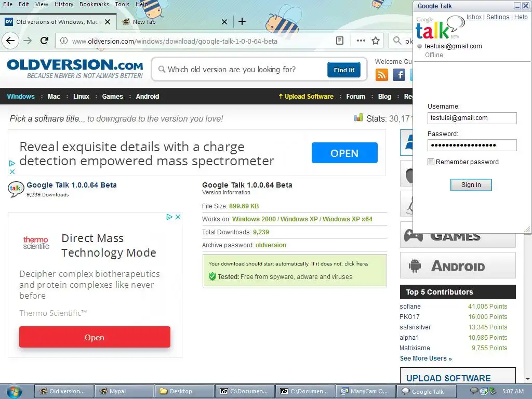Open the View menu

click(42, 4)
